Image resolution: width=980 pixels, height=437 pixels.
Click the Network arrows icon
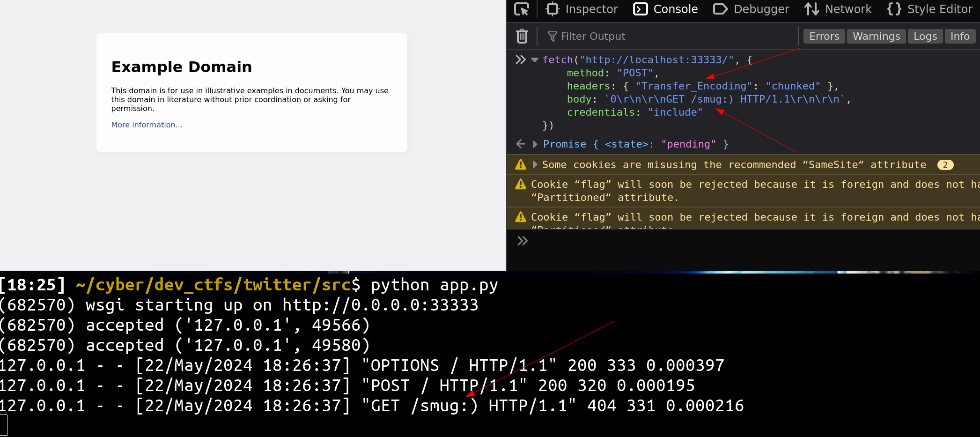coord(811,9)
